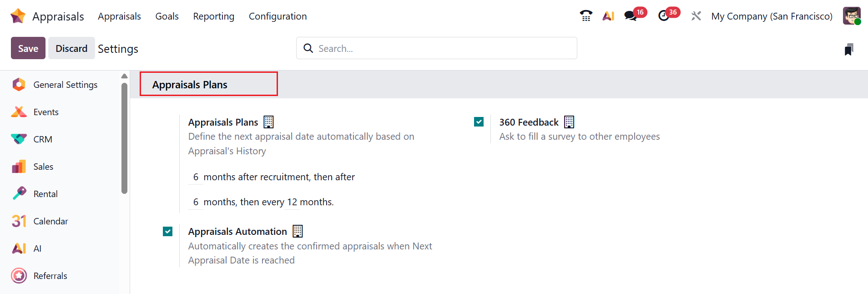The image size is (868, 294).
Task: Click the debug tools wrench icon
Action: coord(696,16)
